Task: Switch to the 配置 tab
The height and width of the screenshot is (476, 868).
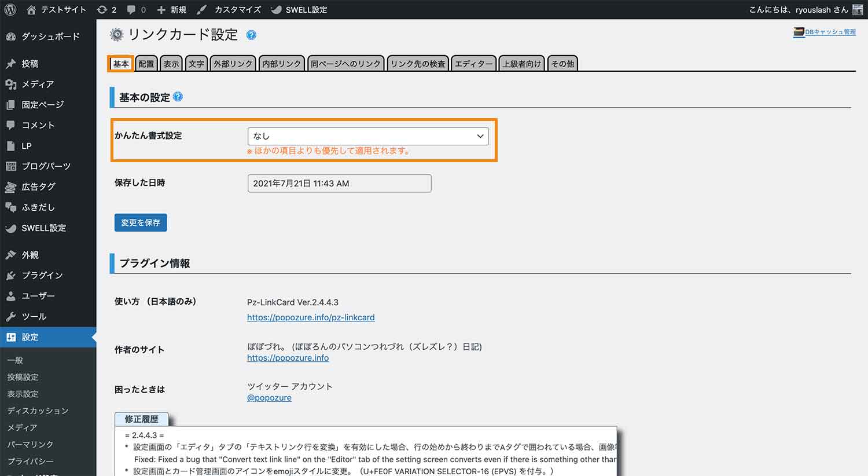Action: click(x=146, y=63)
